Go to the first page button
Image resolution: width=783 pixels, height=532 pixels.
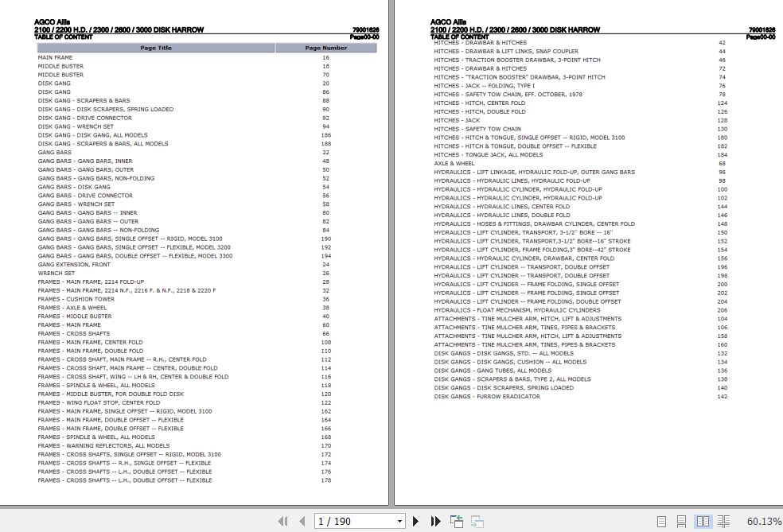(282, 522)
